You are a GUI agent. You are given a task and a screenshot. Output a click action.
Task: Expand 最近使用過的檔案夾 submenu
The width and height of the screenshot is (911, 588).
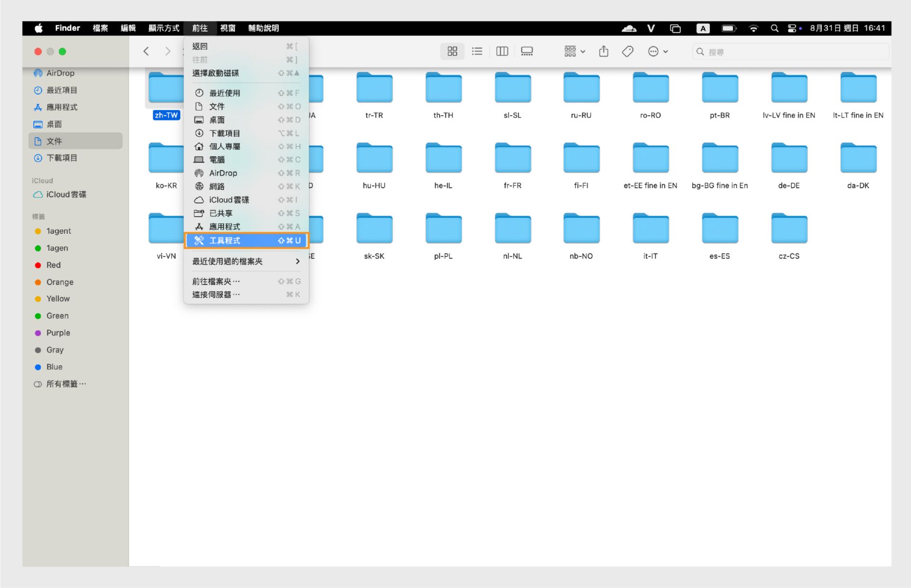click(246, 261)
